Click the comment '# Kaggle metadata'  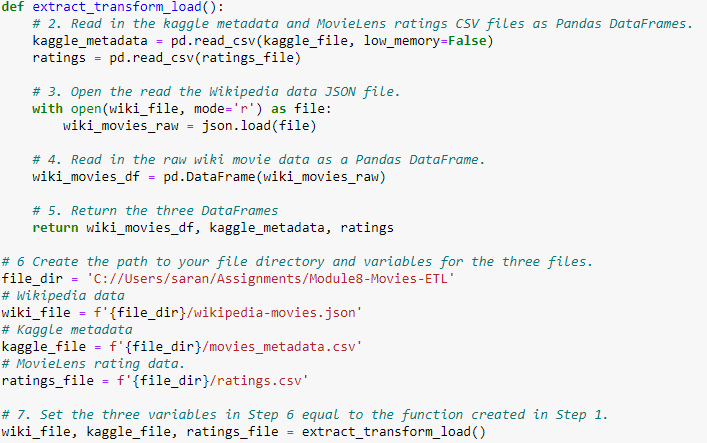point(67,329)
